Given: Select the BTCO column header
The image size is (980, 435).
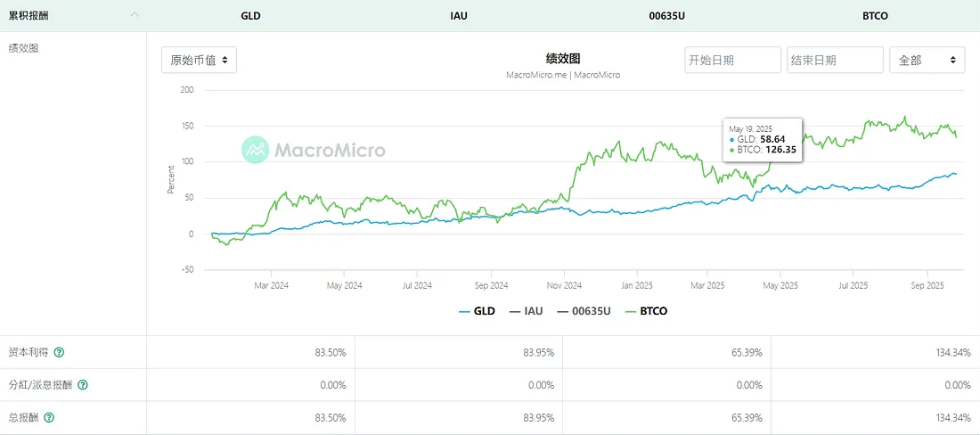Looking at the screenshot, I should (x=876, y=16).
